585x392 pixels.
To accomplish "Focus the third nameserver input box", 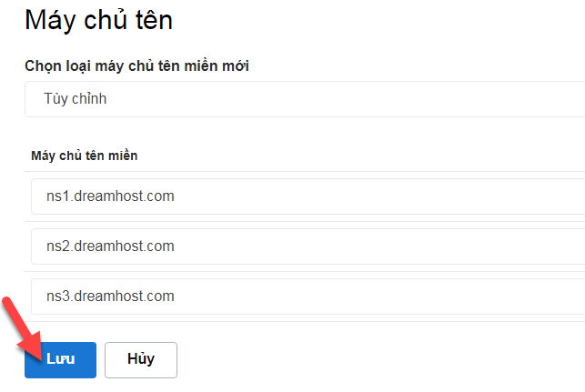I will [x=307, y=297].
